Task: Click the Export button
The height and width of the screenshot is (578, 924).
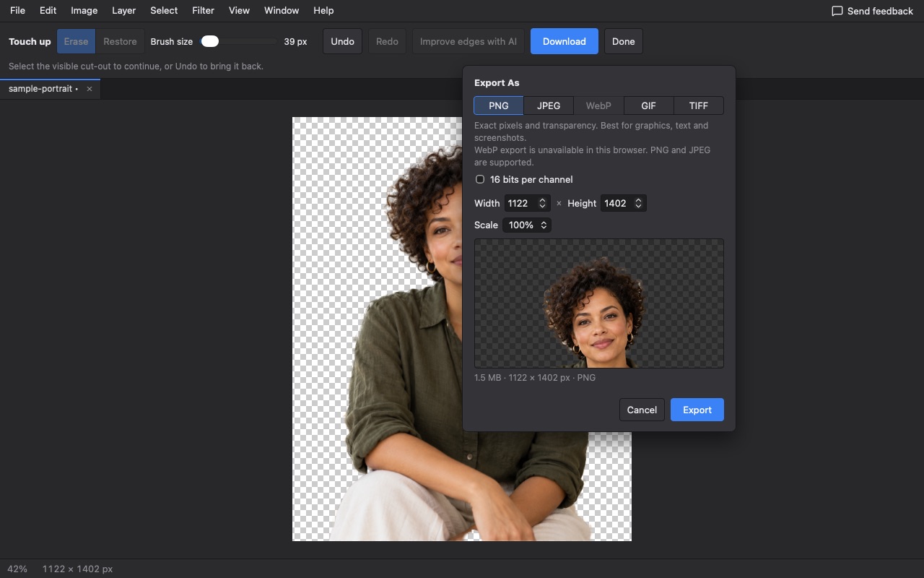Action: [x=697, y=410]
